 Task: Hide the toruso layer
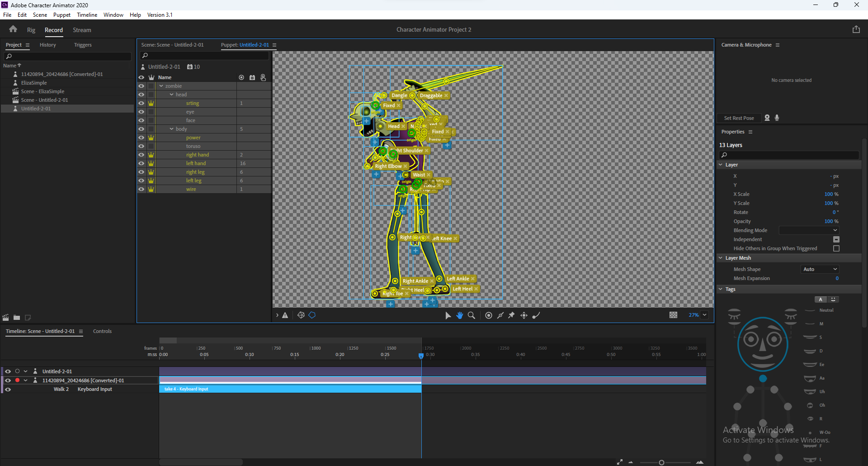142,146
